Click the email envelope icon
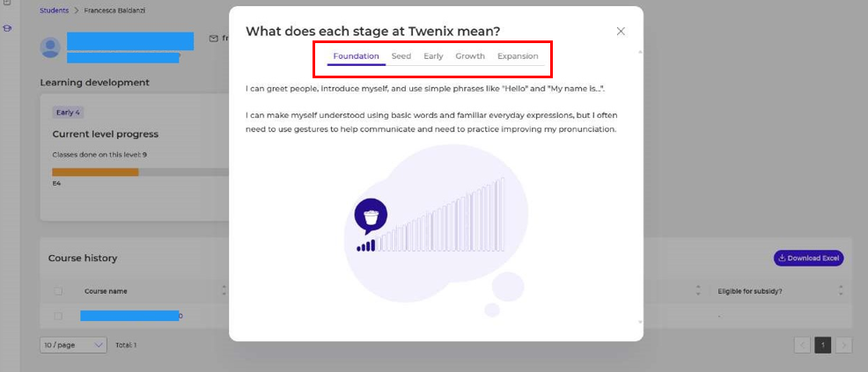868x372 pixels. [213, 39]
